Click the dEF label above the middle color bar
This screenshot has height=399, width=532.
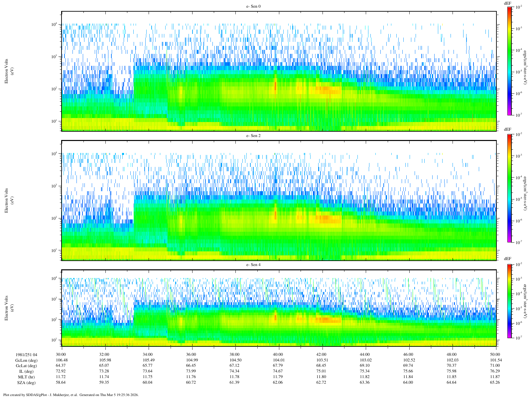click(x=507, y=129)
